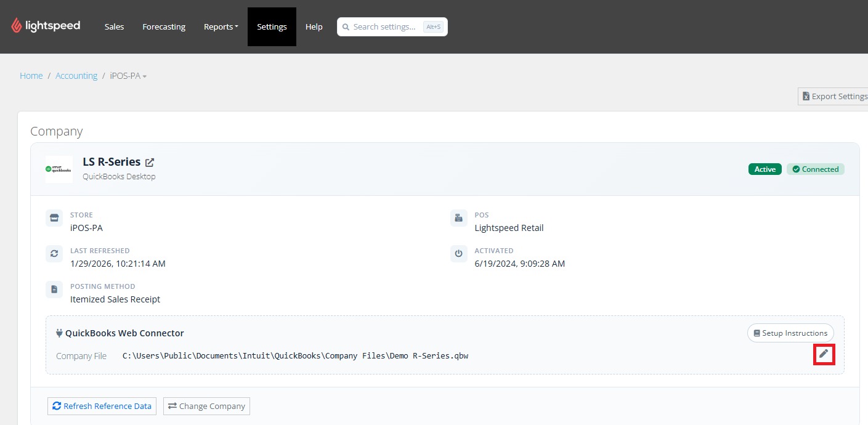The image size is (868, 425).
Task: Click the QuickBooks Desktop subtitle
Action: pos(119,177)
